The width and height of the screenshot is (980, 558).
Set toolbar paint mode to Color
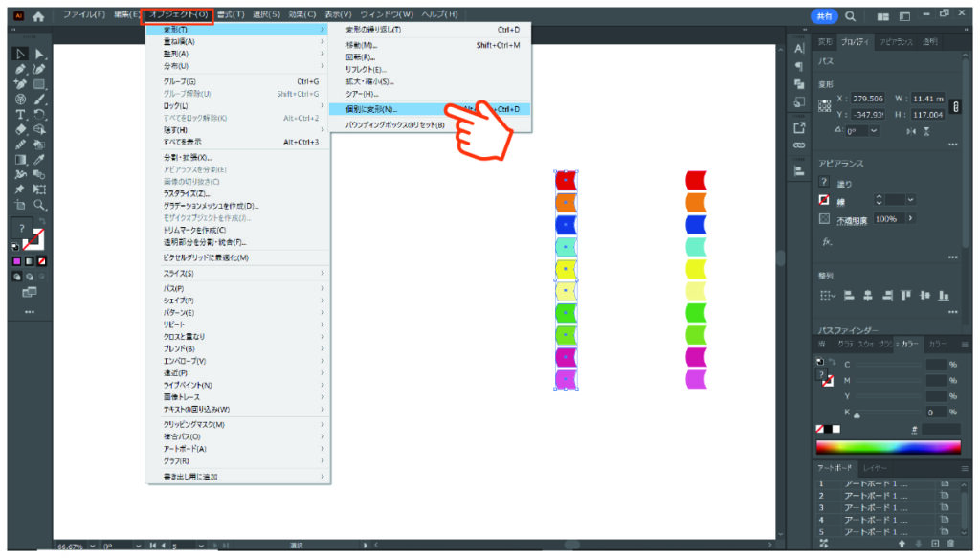[x=17, y=261]
